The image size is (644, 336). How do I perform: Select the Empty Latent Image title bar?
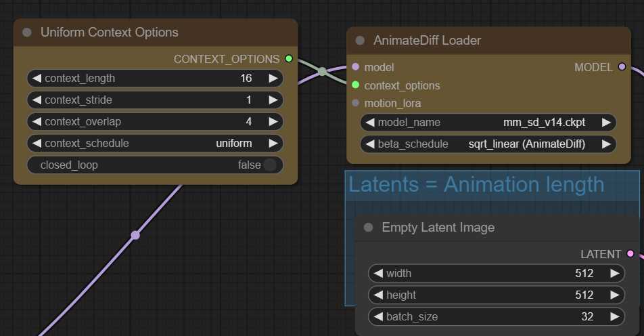tap(497, 228)
